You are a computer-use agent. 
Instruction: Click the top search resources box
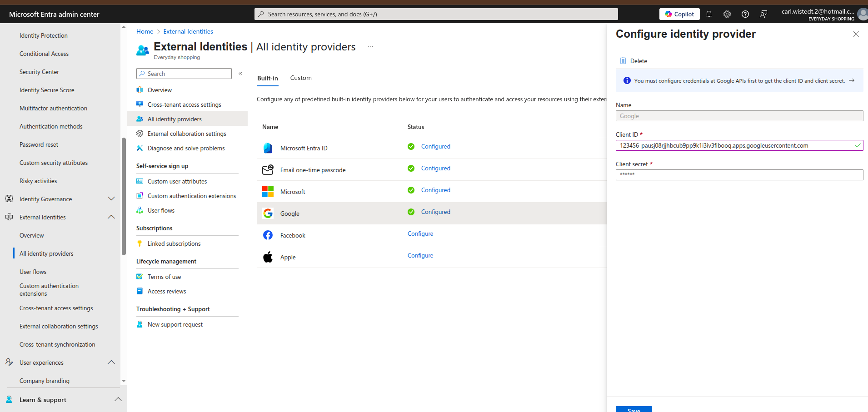click(x=436, y=14)
